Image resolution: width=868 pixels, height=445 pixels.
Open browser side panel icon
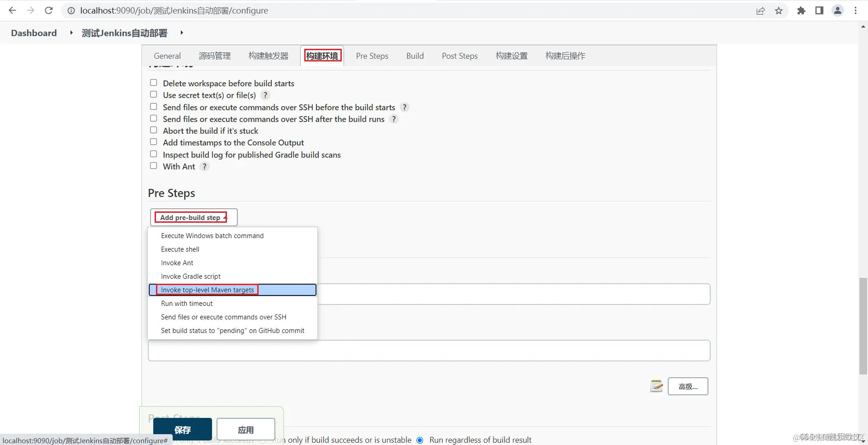(x=819, y=11)
